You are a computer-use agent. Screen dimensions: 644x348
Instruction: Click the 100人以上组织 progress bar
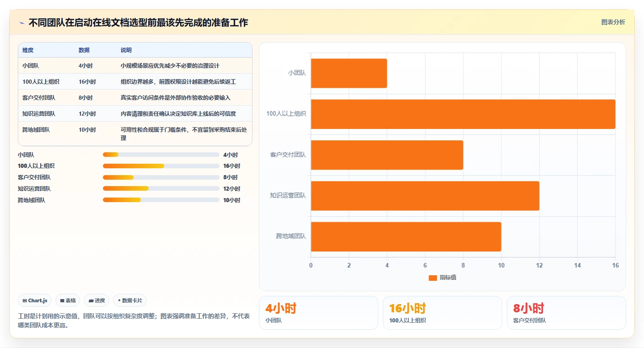[x=161, y=166]
